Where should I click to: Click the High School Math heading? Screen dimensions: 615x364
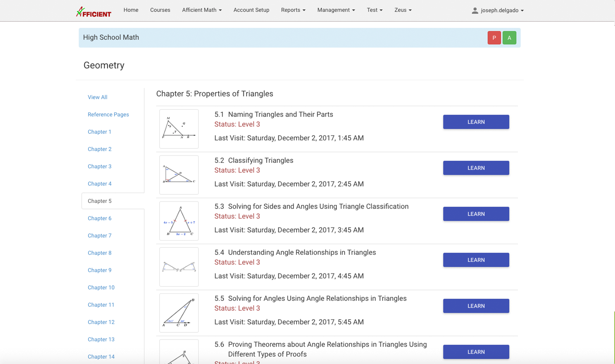coord(111,37)
